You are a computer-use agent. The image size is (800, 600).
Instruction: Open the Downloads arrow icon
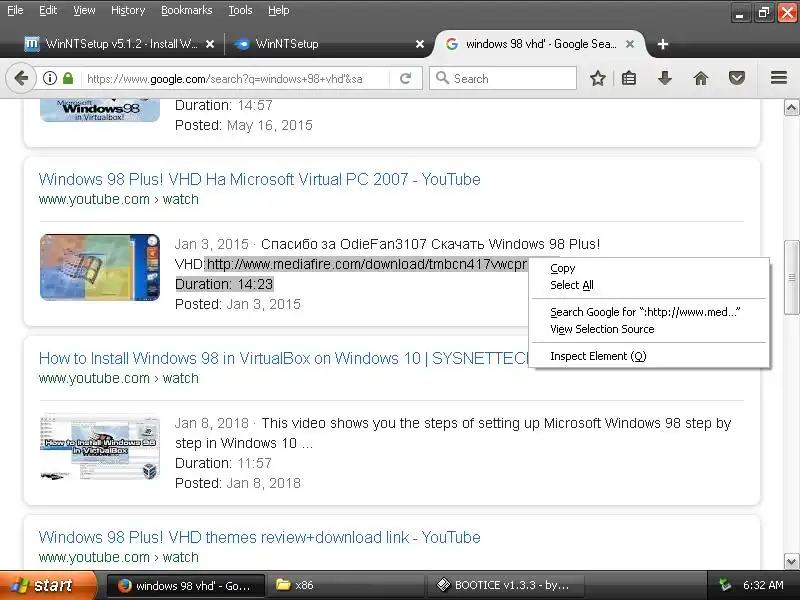664,79
